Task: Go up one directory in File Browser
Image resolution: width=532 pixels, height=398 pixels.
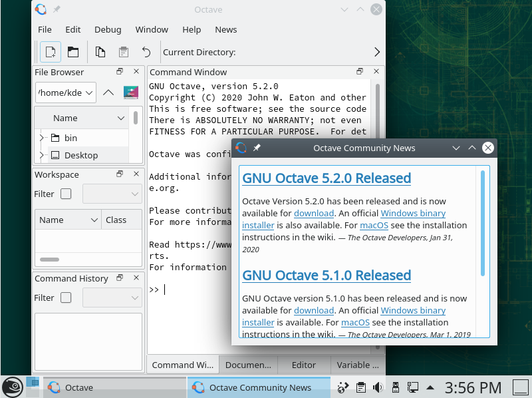Action: [x=108, y=93]
